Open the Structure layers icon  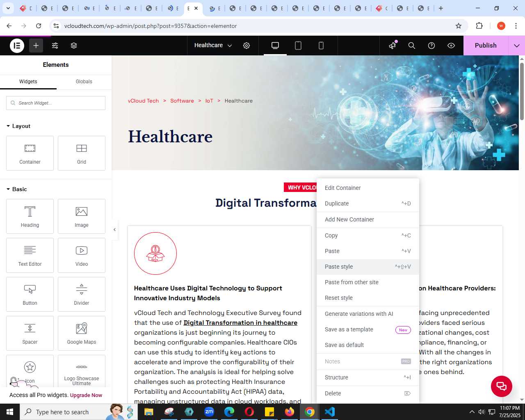tap(74, 46)
